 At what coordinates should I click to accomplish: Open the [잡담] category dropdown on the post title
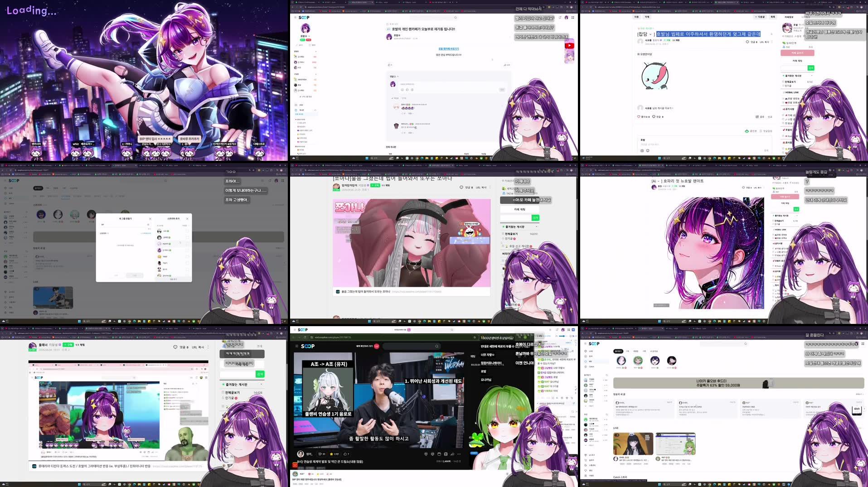tap(651, 34)
